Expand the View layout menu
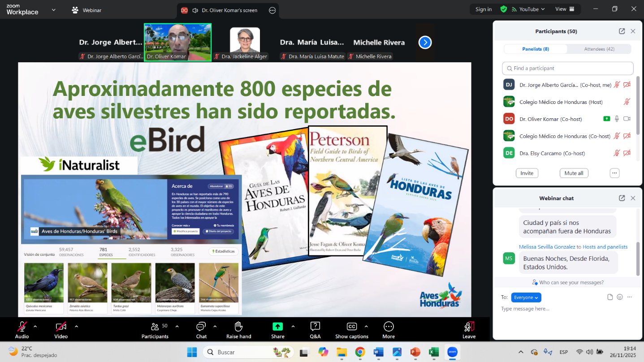 coord(565,9)
